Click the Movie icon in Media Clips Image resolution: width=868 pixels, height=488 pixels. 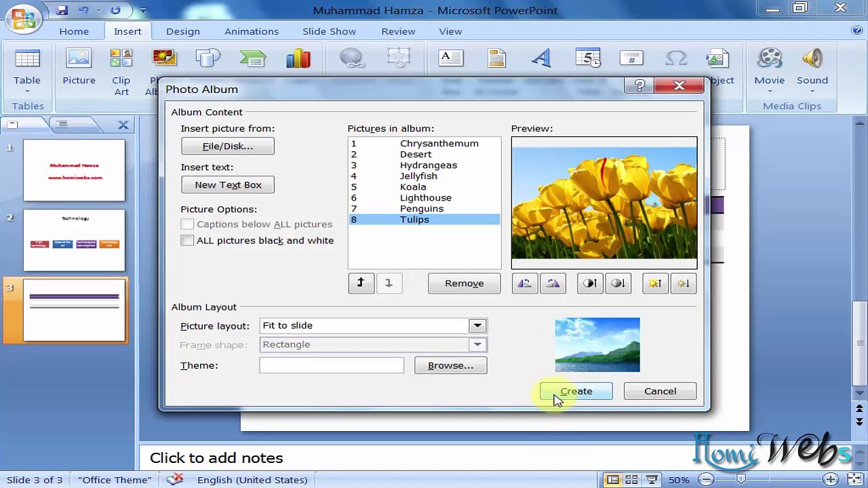pos(770,60)
